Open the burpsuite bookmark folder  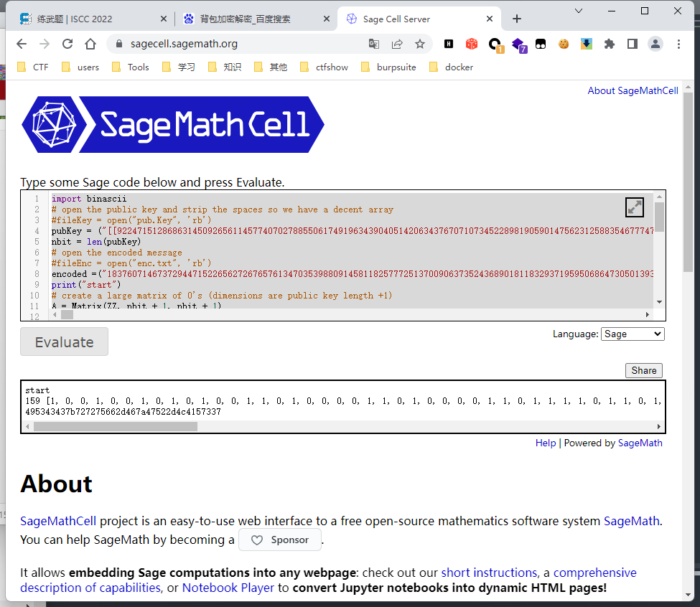[389, 67]
